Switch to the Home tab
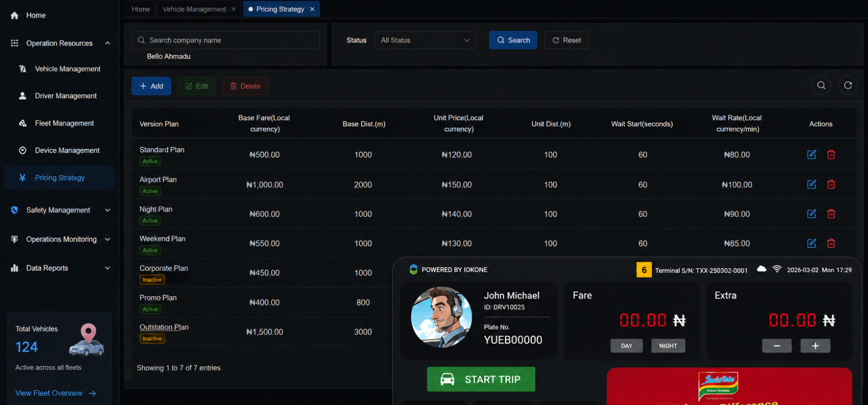The width and height of the screenshot is (868, 405). click(x=141, y=9)
